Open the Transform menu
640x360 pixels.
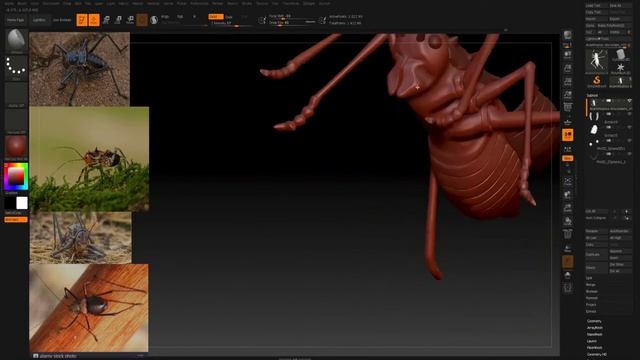[291, 3]
